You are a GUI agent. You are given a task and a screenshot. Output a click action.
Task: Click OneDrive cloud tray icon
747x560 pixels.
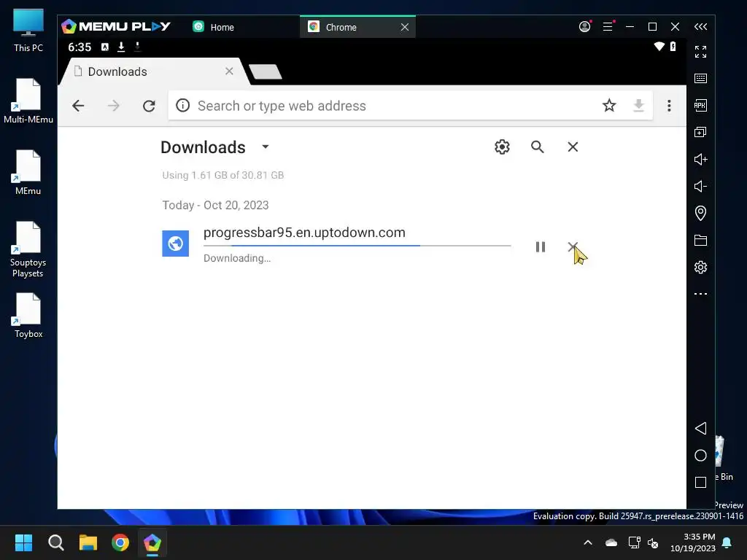[x=611, y=542]
